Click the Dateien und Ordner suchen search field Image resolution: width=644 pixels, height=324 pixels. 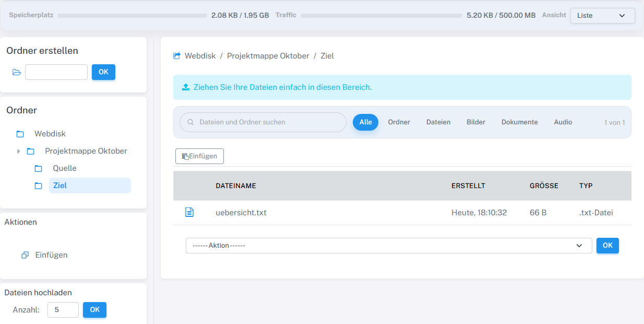coord(263,122)
